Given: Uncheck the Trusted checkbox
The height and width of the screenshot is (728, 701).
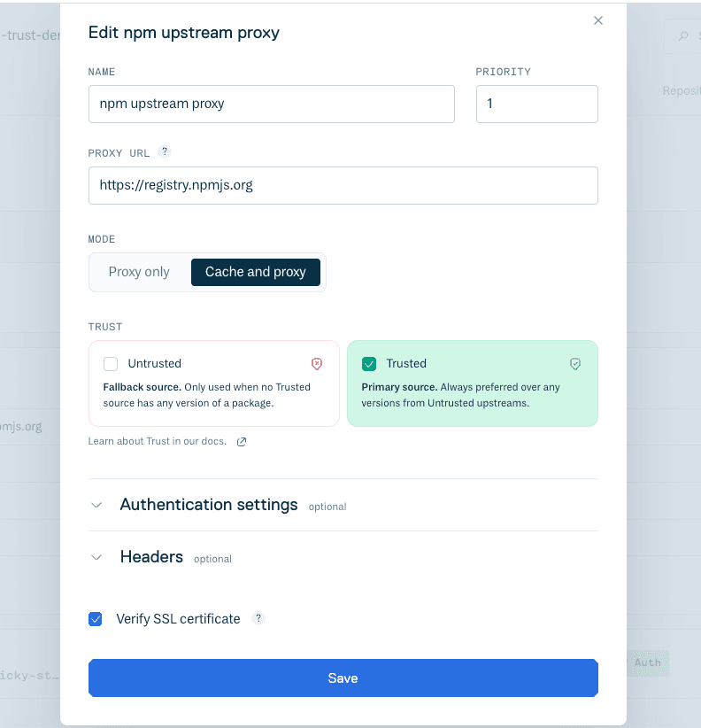Looking at the screenshot, I should (x=369, y=364).
